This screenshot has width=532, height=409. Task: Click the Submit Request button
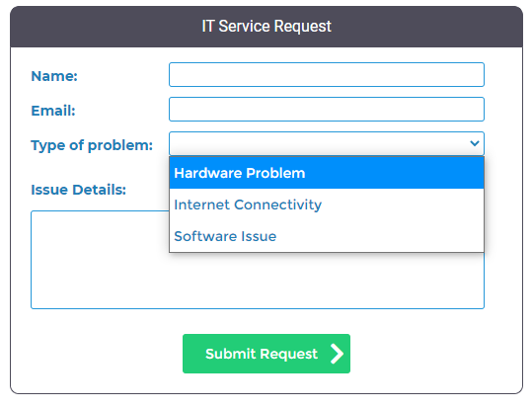point(266,354)
